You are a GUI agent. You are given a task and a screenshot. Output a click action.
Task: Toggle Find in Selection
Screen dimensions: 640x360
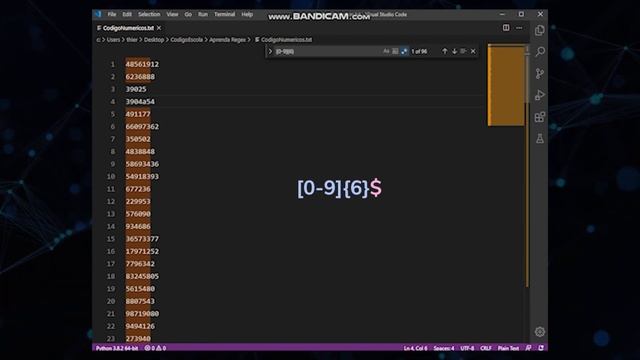click(x=463, y=51)
